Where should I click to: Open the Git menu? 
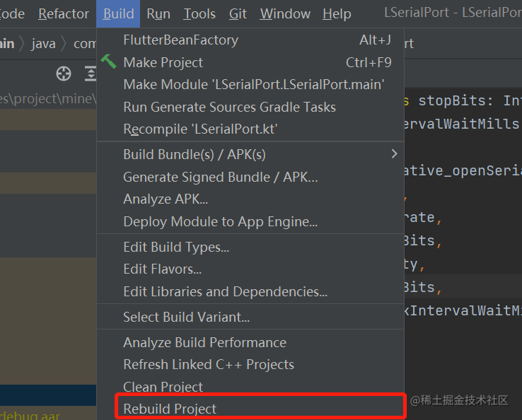coord(238,14)
